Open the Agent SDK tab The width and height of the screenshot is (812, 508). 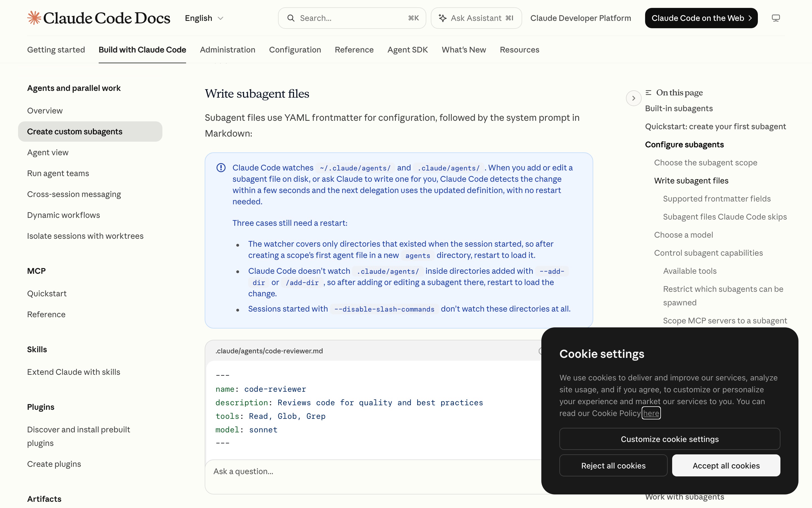[x=407, y=50]
